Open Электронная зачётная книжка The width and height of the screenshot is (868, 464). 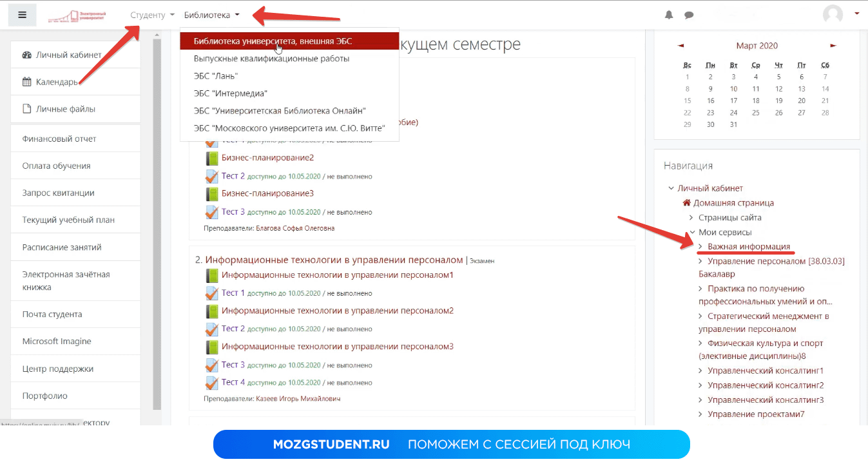coord(76,281)
